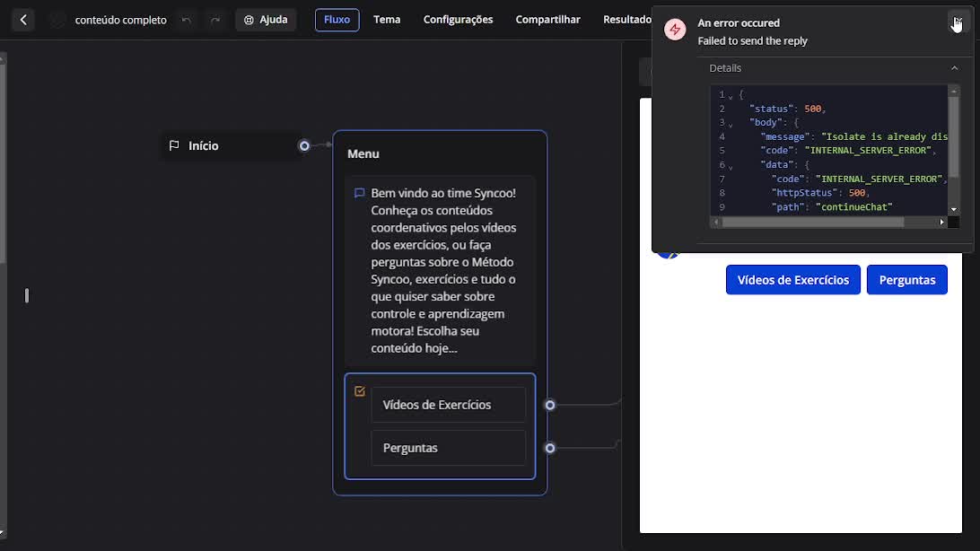Fold JSON line 1 root object

[731, 96]
